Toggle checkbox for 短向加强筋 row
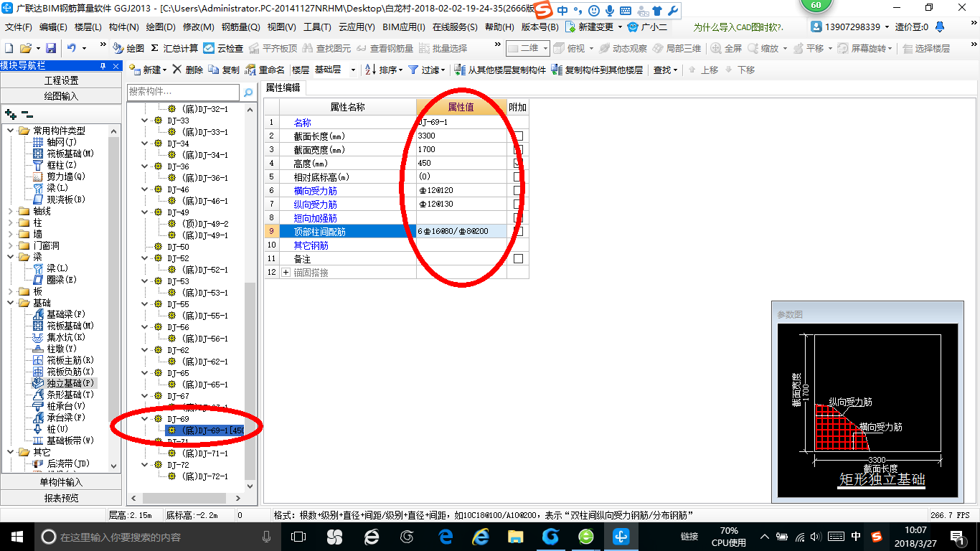Viewport: 980px width, 551px height. (518, 217)
